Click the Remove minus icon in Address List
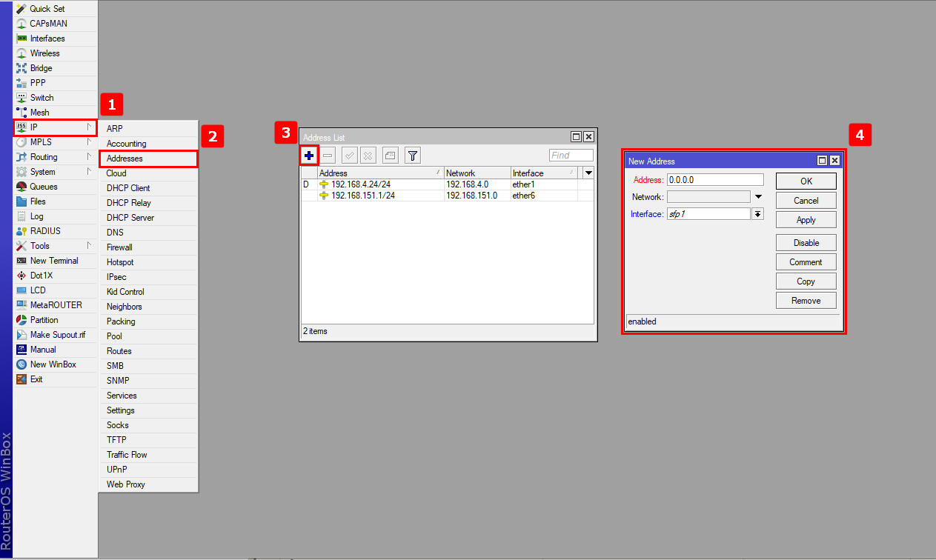The image size is (936, 560). tap(328, 156)
